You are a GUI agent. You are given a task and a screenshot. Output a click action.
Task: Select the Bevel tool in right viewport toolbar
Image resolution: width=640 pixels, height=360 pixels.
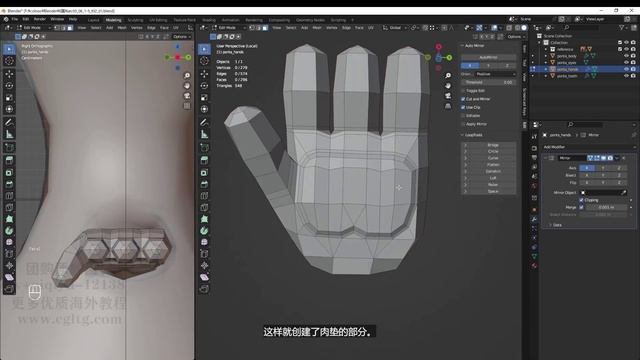(x=204, y=184)
